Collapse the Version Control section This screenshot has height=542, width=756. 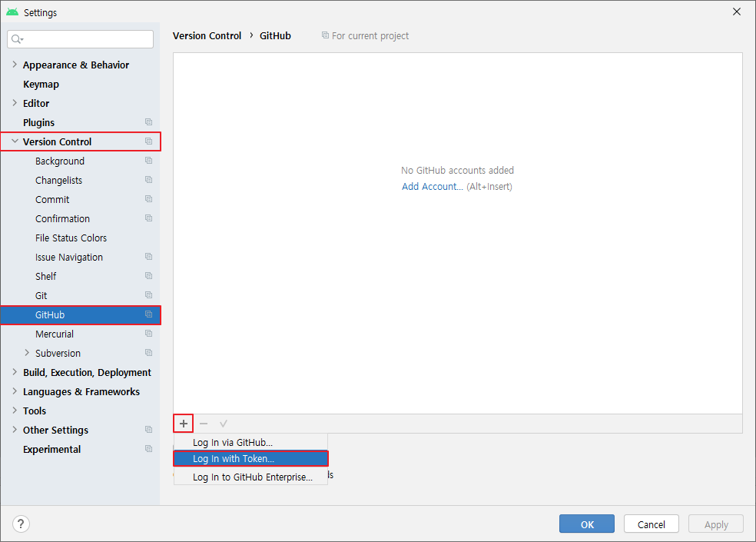coord(15,141)
